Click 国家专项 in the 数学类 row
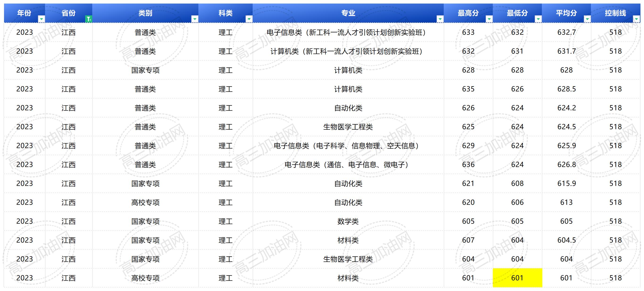644x291 pixels. pyautogui.click(x=145, y=221)
